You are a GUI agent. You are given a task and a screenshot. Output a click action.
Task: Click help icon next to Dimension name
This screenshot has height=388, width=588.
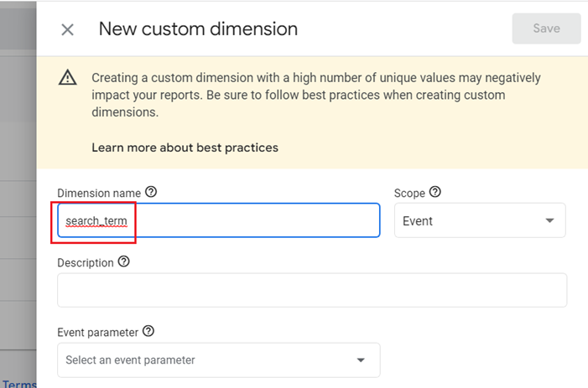151,192
